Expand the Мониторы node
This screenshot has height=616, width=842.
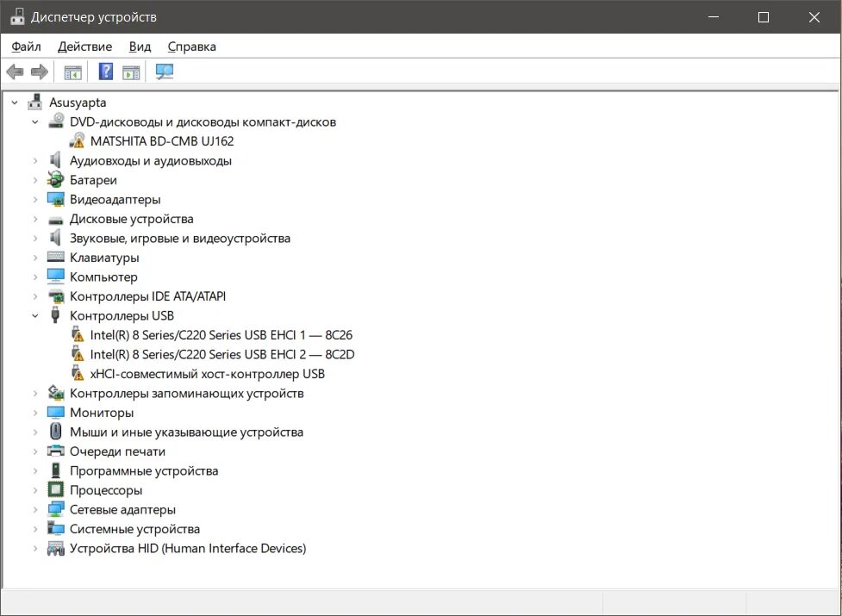coord(34,412)
